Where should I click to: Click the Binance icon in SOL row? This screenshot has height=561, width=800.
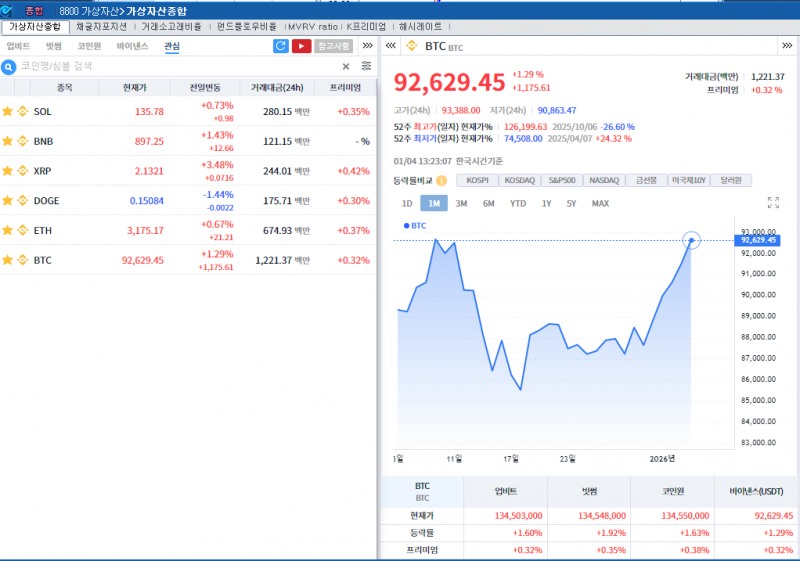[x=22, y=111]
